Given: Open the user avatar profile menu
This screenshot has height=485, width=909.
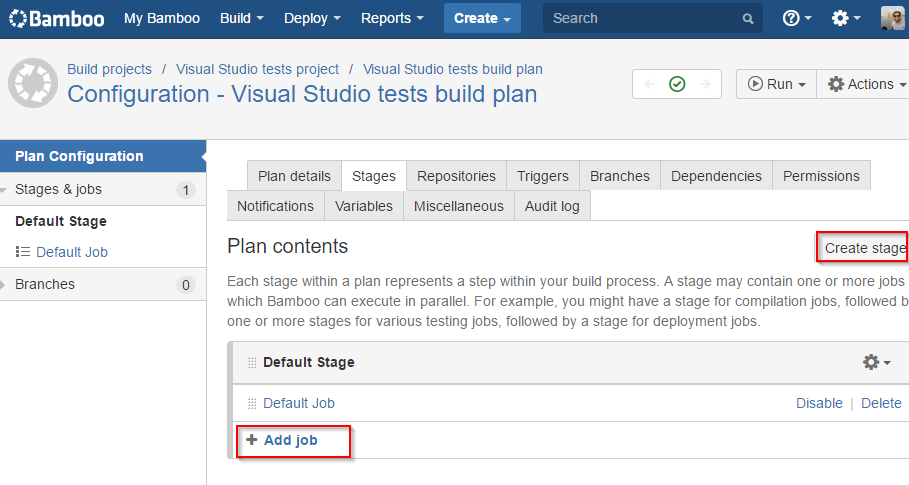Looking at the screenshot, I should click(893, 19).
